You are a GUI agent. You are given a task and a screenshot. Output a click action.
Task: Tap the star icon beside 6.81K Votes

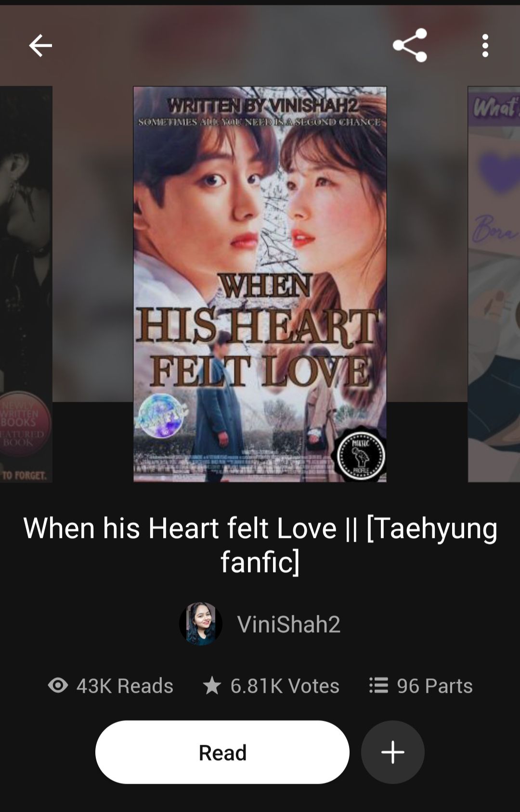tap(212, 685)
